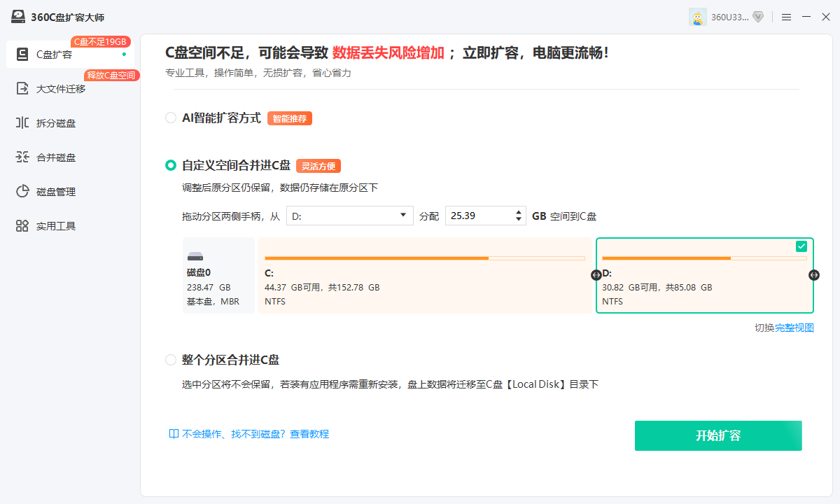Click the D: partition usage bar
This screenshot has width=840, height=504.
click(704, 258)
